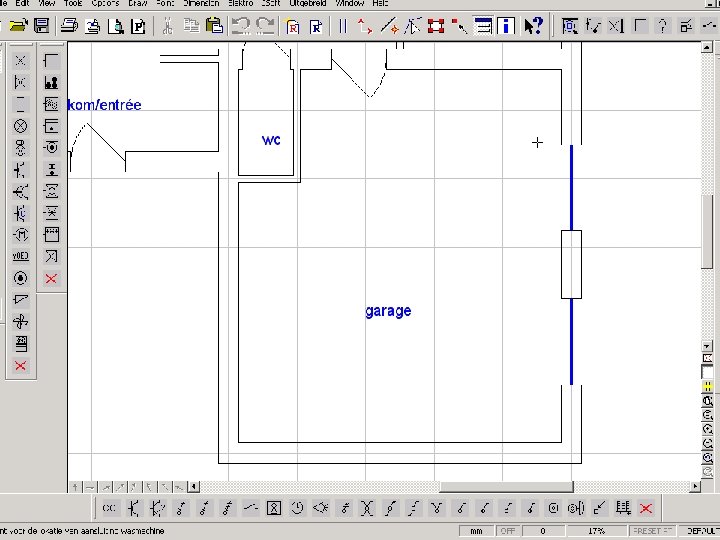Click the yellow grid icon on the right strip
Image resolution: width=720 pixels, height=540 pixels.
tap(707, 387)
